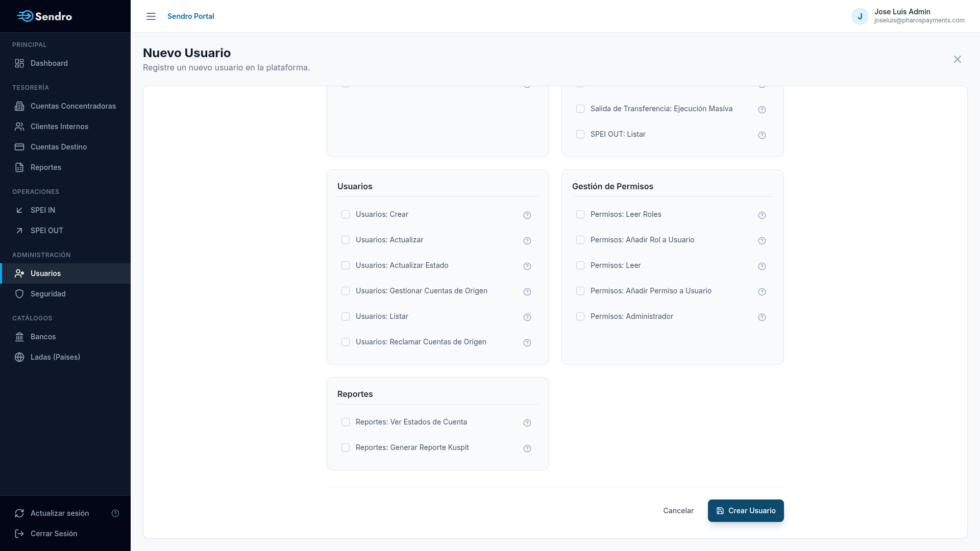Open SPEI OUT operations
The width and height of the screenshot is (980, 551).
65,231
